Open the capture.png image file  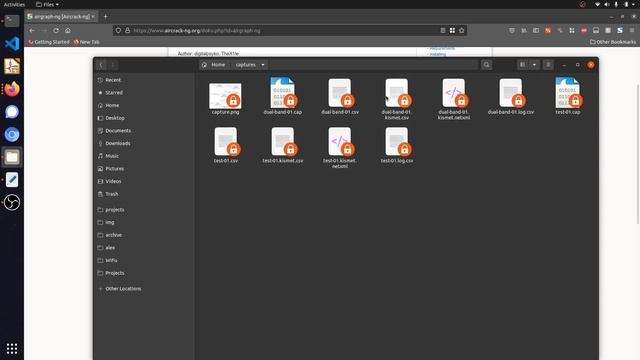[x=225, y=96]
